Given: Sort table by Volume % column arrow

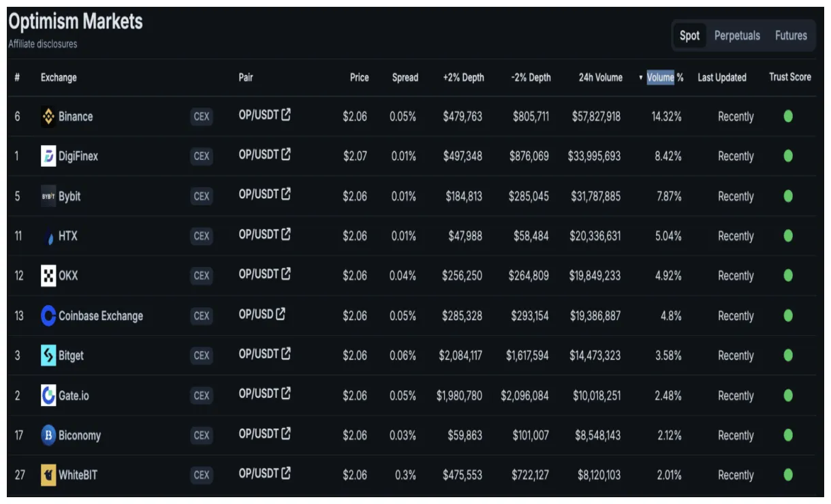Looking at the screenshot, I should pos(641,78).
